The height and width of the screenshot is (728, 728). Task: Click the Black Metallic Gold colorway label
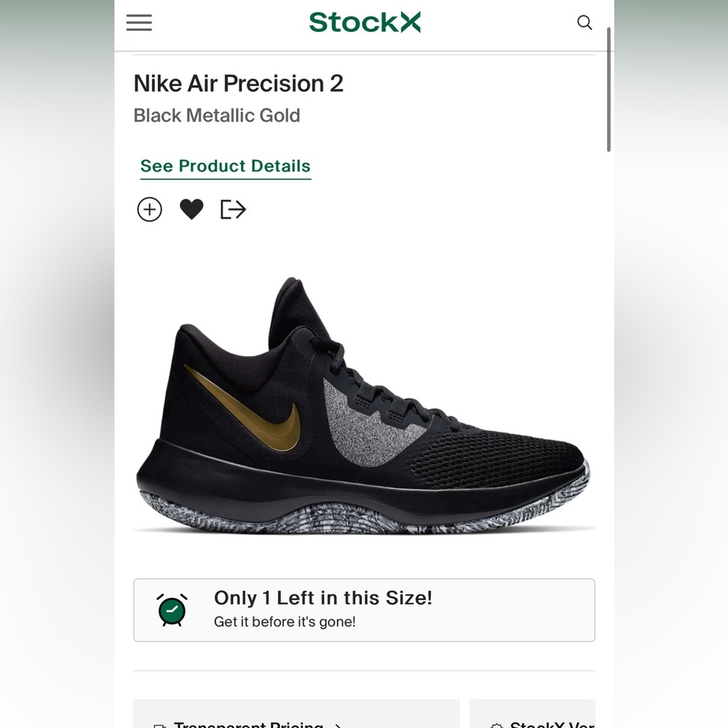[216, 115]
